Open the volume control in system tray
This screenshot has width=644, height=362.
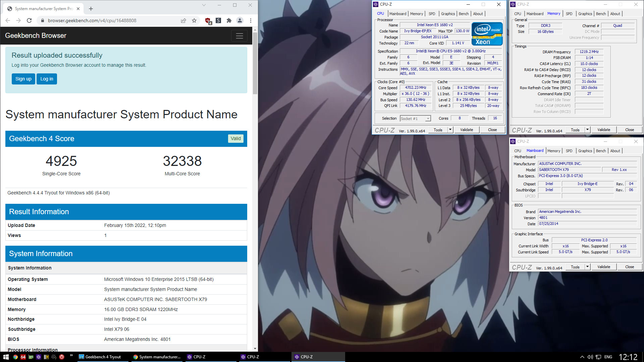pos(590,357)
